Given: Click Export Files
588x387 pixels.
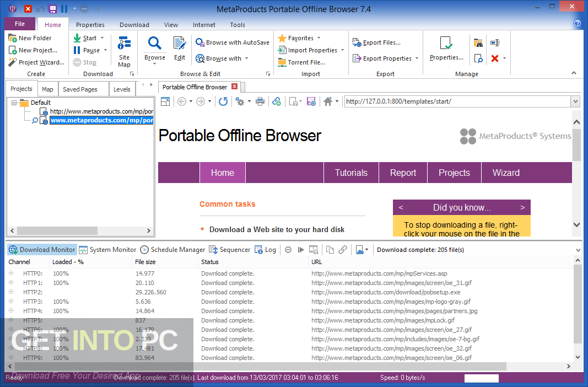Looking at the screenshot, I should click(376, 42).
